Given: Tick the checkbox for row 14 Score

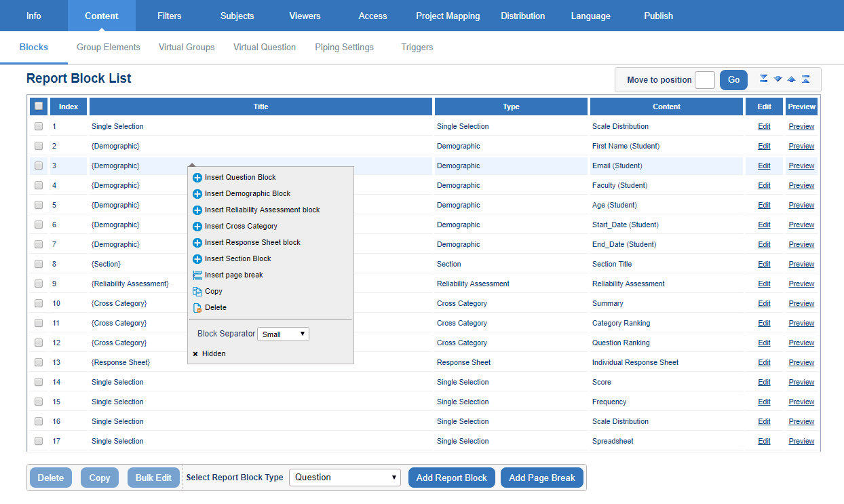Looking at the screenshot, I should (39, 382).
